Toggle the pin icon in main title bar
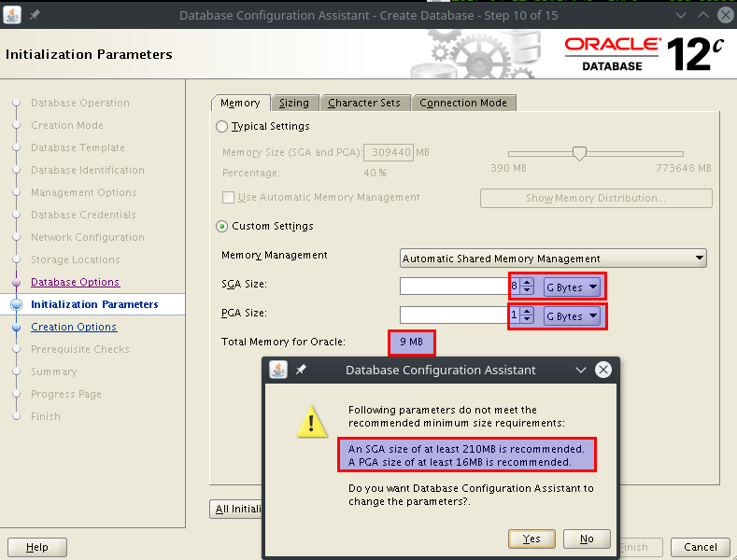This screenshot has width=737, height=560. click(35, 15)
